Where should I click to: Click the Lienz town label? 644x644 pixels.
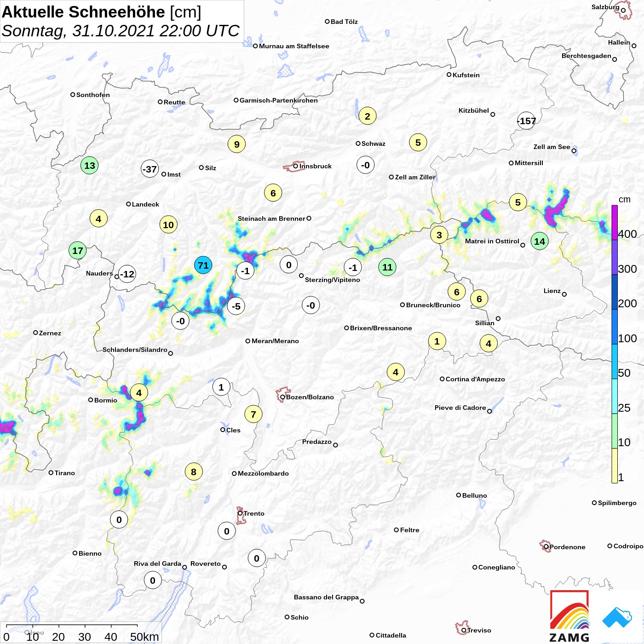pos(552,291)
